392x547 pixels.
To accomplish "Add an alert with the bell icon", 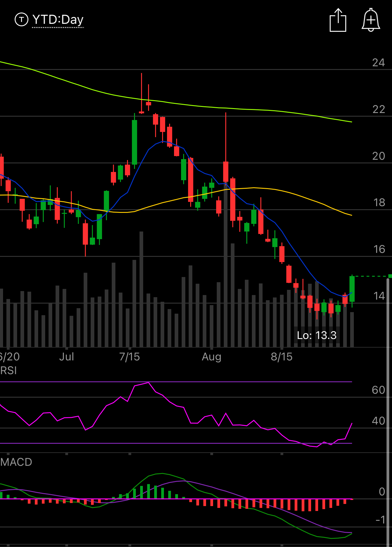I will (371, 20).
